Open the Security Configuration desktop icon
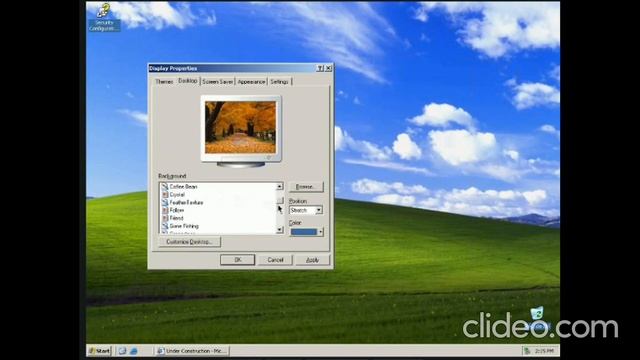 [104, 17]
